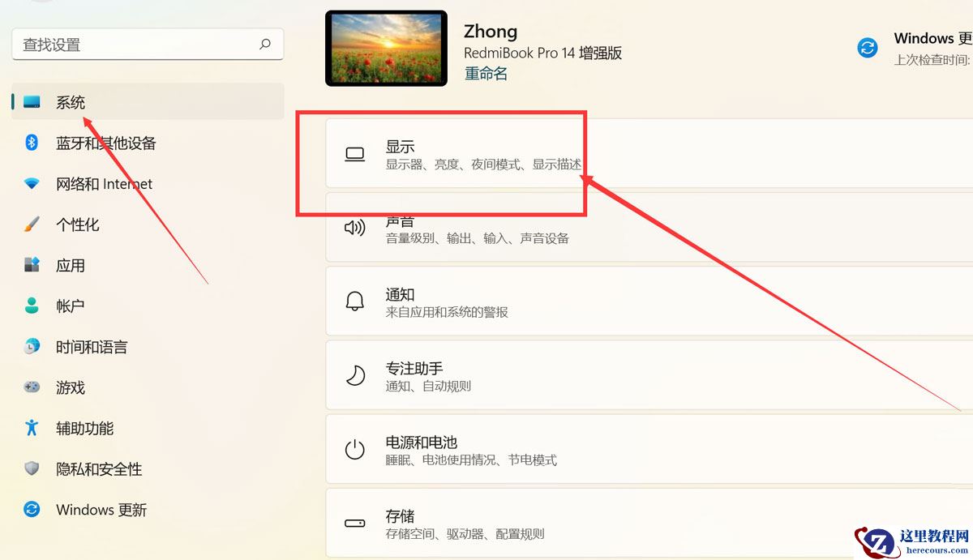
Task: Click the RedmiBook desktop wallpaper thumbnail
Action: (x=386, y=48)
